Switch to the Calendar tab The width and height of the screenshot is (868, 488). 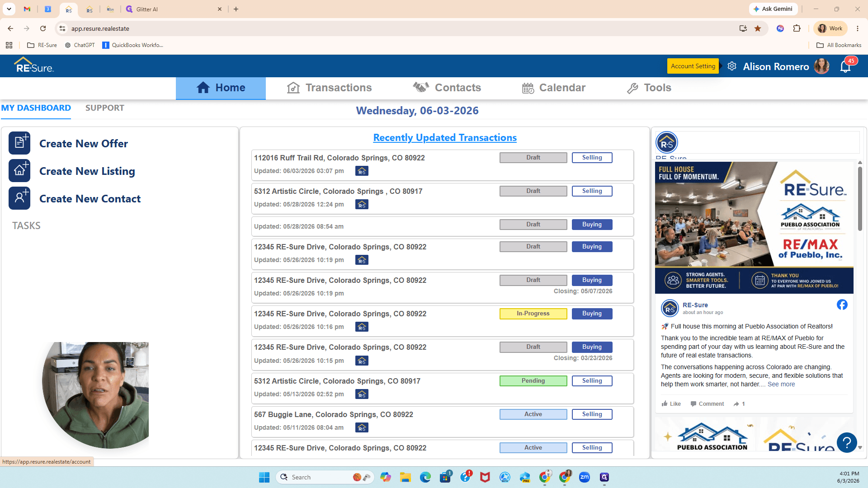[x=553, y=88]
